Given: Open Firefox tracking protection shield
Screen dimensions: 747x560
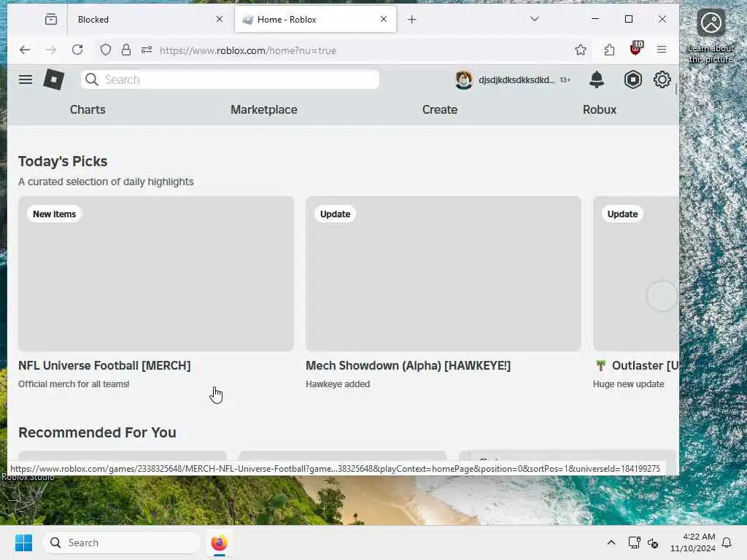Looking at the screenshot, I should click(106, 50).
